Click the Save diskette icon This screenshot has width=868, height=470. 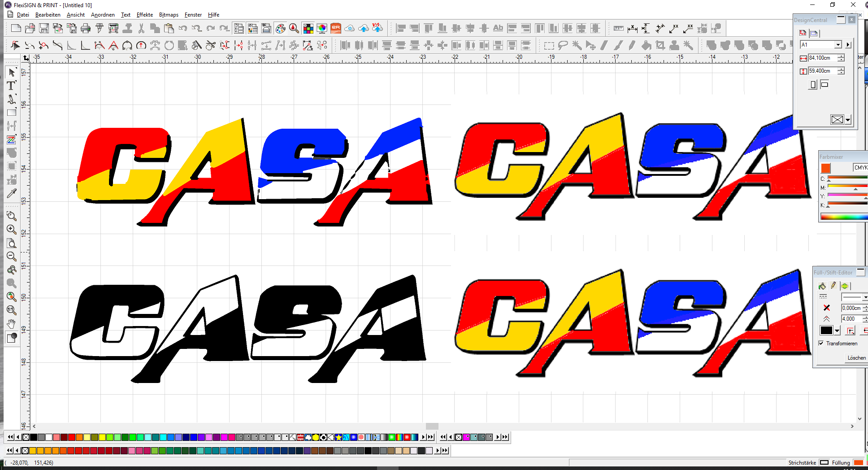pyautogui.click(x=44, y=29)
